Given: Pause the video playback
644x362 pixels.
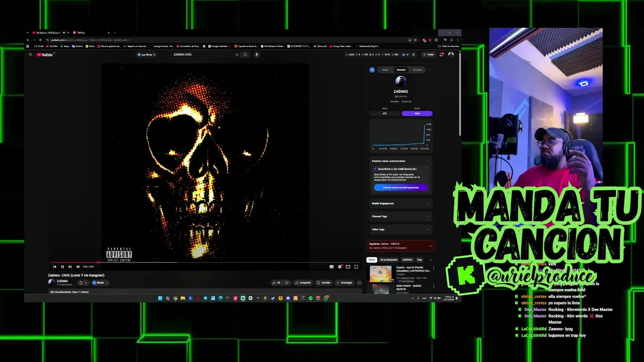Looking at the screenshot, I should [62, 267].
